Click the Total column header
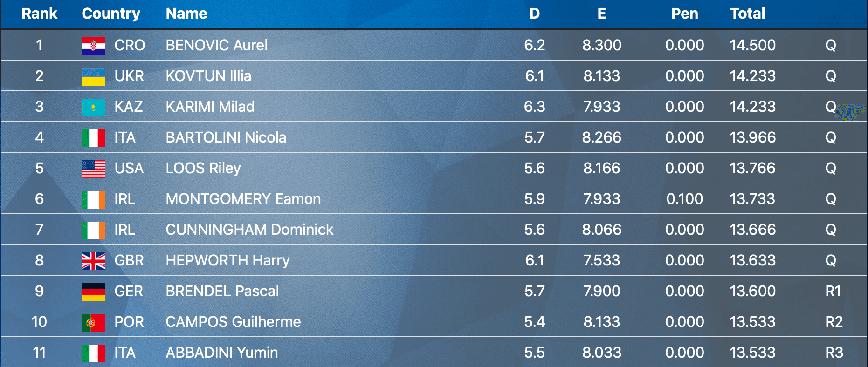The width and height of the screenshot is (868, 367). (x=747, y=14)
